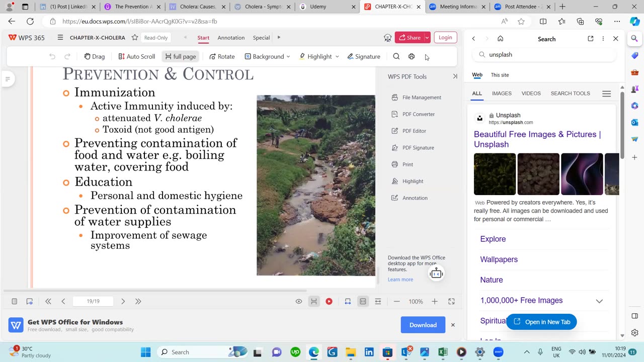Open the Highlight dropdown arrow

(x=337, y=56)
